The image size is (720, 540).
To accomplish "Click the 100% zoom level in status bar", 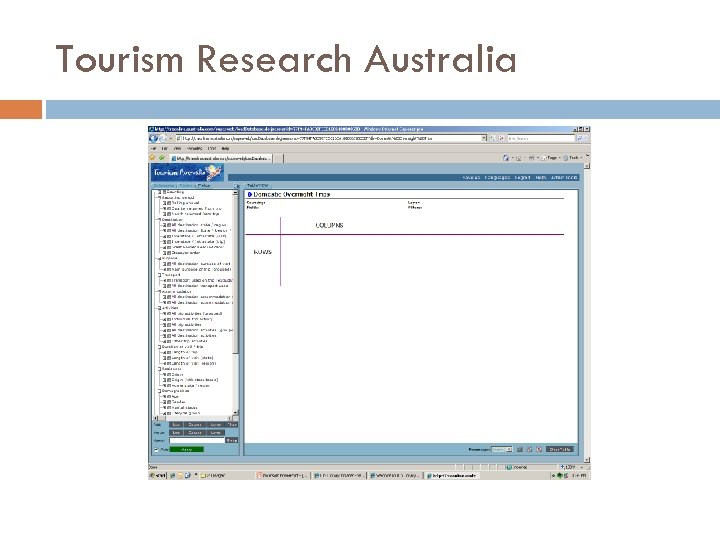I will 569,467.
